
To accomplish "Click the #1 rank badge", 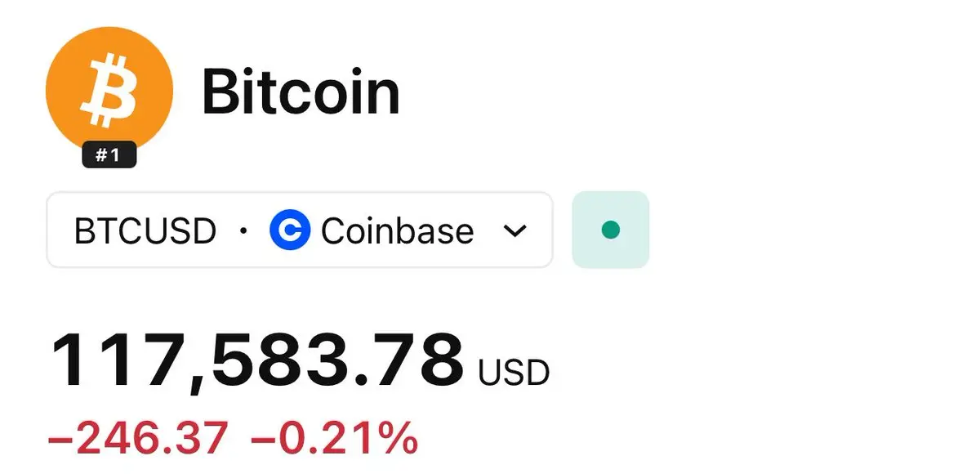I will tap(109, 154).
